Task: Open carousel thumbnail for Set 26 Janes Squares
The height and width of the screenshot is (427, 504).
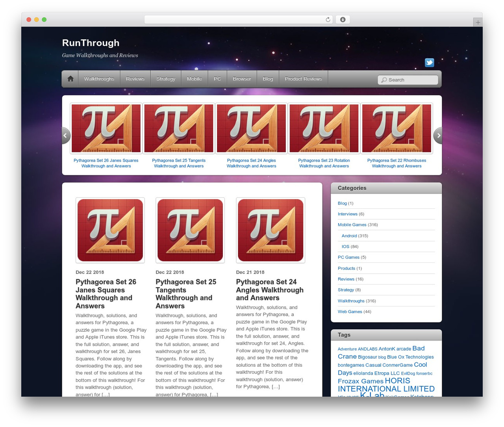Action: click(106, 128)
